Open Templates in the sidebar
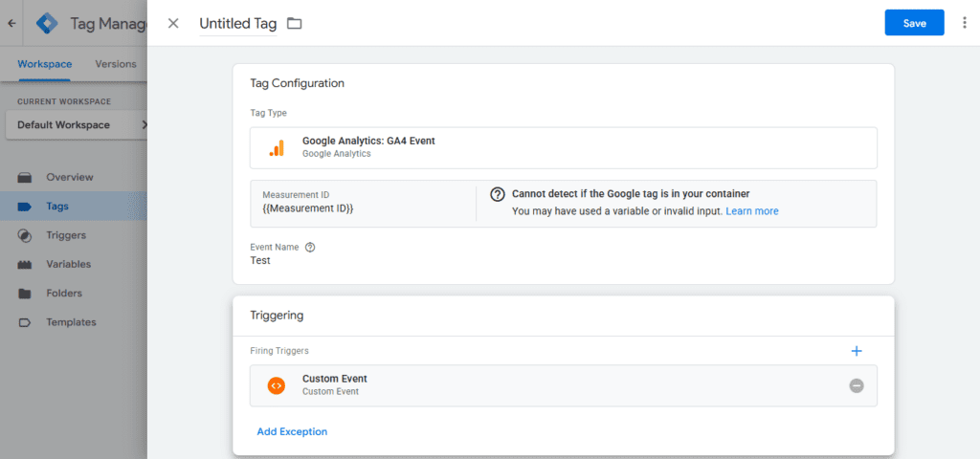 (x=71, y=322)
